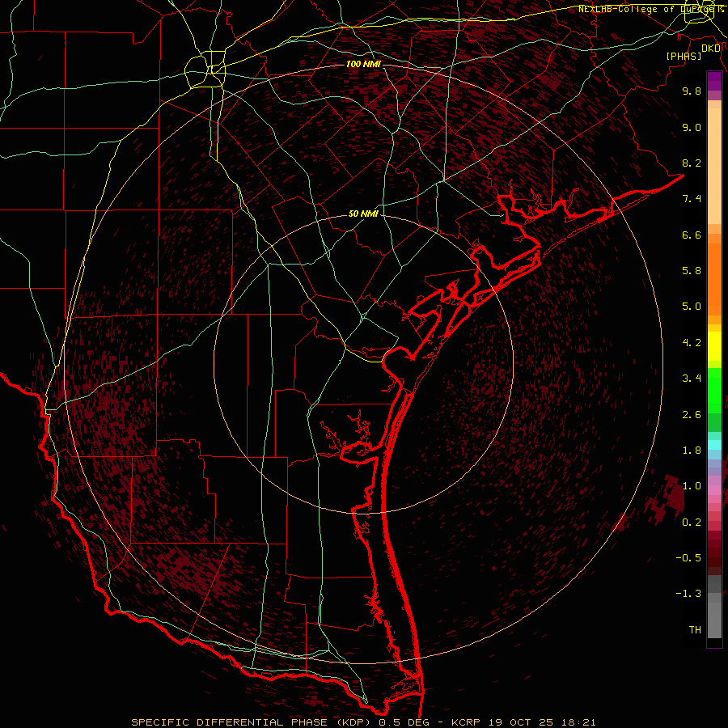Screen dimensions: 728x728
Task: Click the 0.2 scale value
Action: tap(692, 523)
